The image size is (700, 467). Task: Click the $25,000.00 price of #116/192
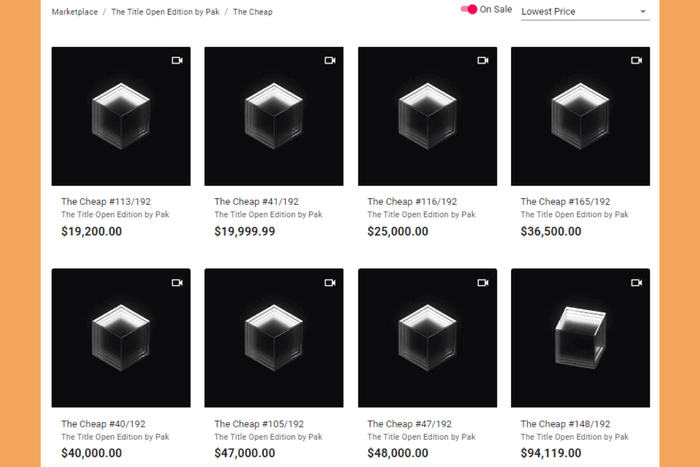point(398,231)
